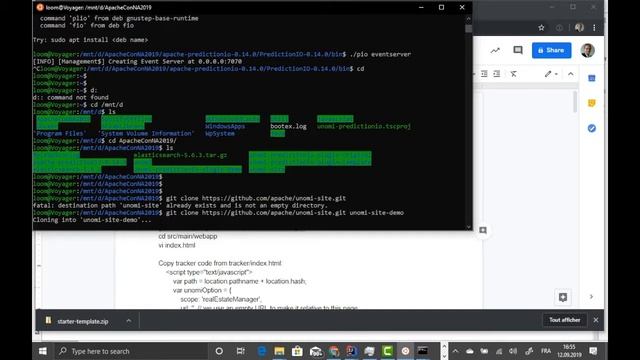Launch Microsoft Edge from taskbar
This screenshot has height=360, width=640.
[x=262, y=351]
